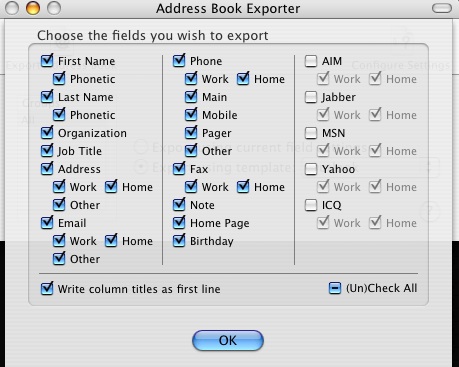Image resolution: width=459 pixels, height=367 pixels.
Task: Toggle Home checkbox under Address
Action: 111,187
